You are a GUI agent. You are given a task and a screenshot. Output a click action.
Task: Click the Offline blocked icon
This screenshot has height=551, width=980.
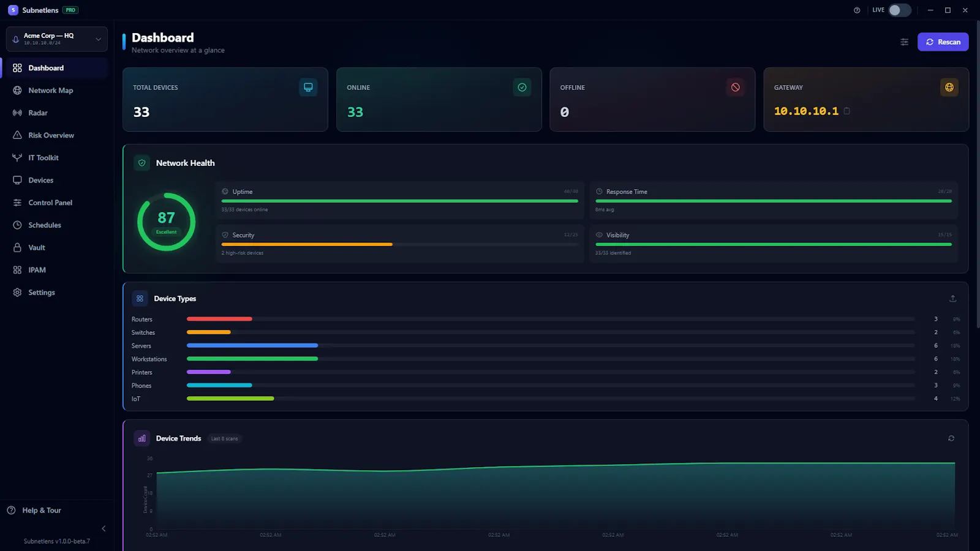pos(735,87)
